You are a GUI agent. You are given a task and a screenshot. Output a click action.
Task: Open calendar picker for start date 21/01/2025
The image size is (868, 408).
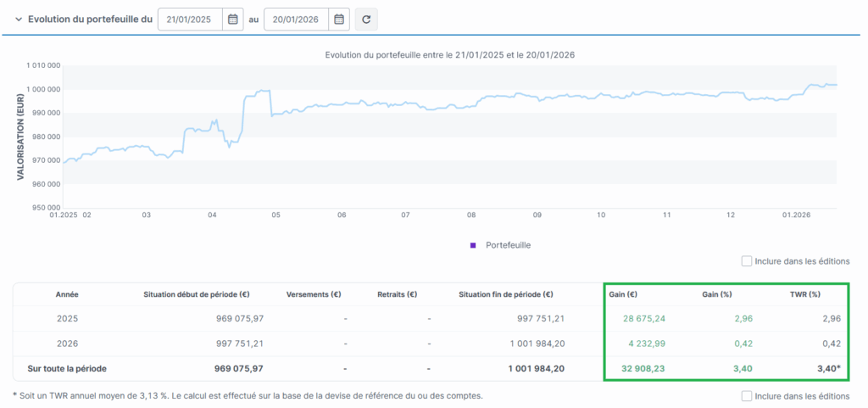(233, 19)
